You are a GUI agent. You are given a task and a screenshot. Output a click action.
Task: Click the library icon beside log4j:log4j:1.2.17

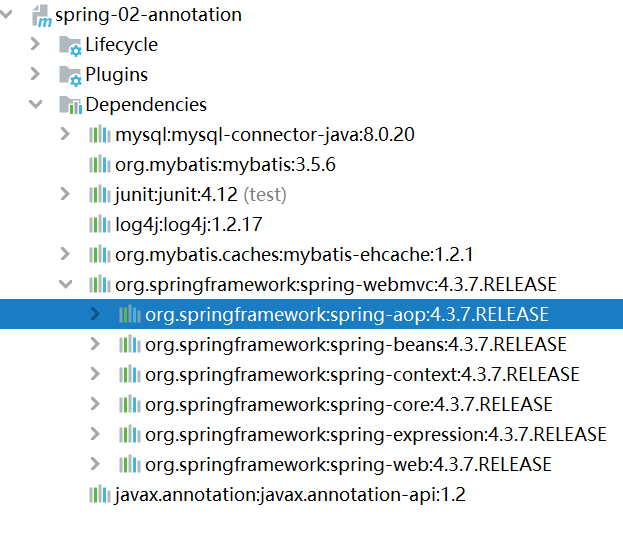(x=100, y=225)
